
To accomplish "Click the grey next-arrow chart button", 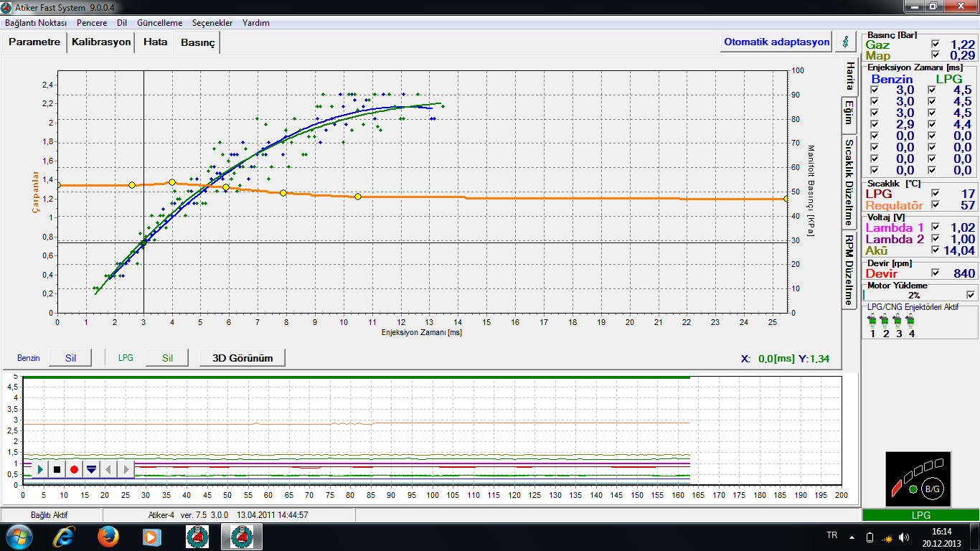I will (x=126, y=469).
